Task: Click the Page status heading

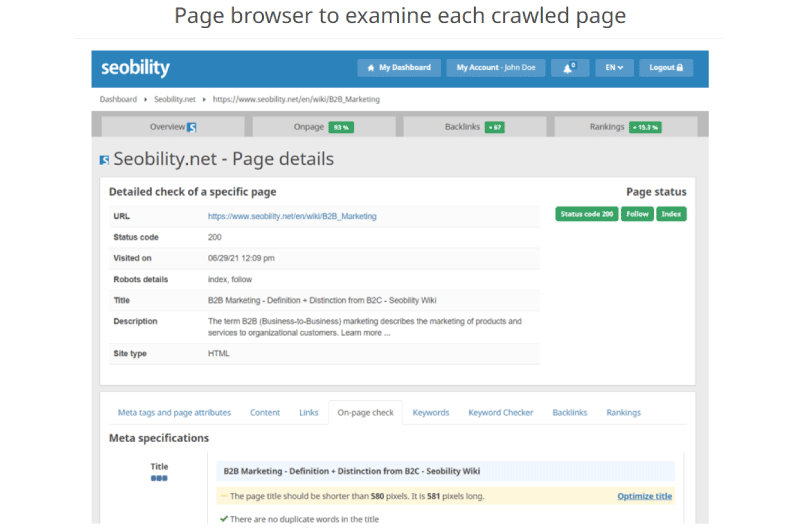Action: (656, 192)
